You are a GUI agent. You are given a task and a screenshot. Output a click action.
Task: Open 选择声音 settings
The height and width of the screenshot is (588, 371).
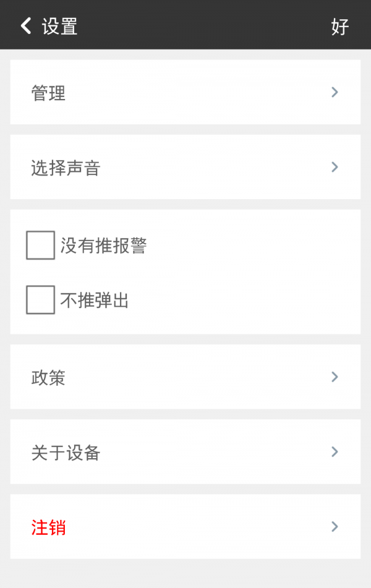66,168
